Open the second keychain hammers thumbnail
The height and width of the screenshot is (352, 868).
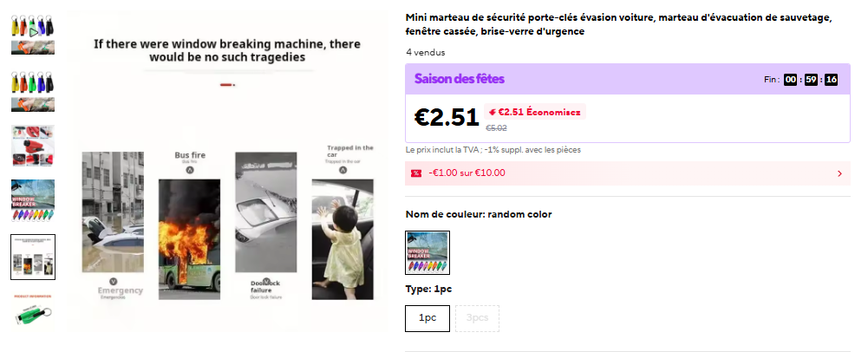(x=33, y=91)
